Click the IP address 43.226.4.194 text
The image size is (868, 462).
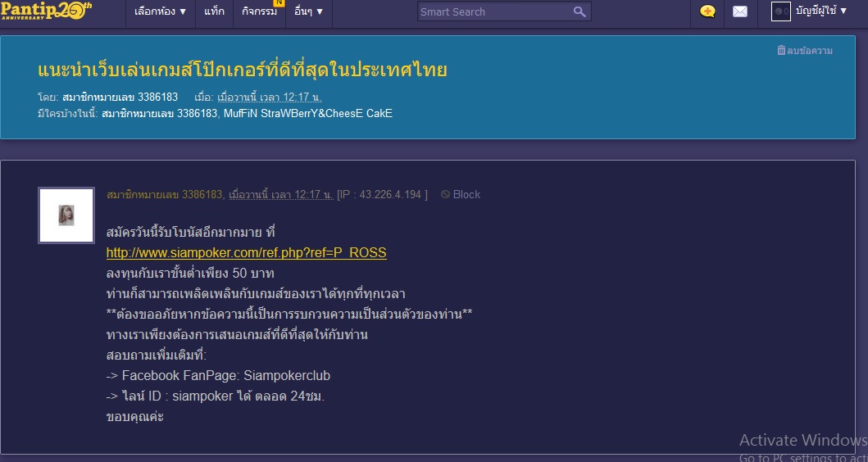390,195
